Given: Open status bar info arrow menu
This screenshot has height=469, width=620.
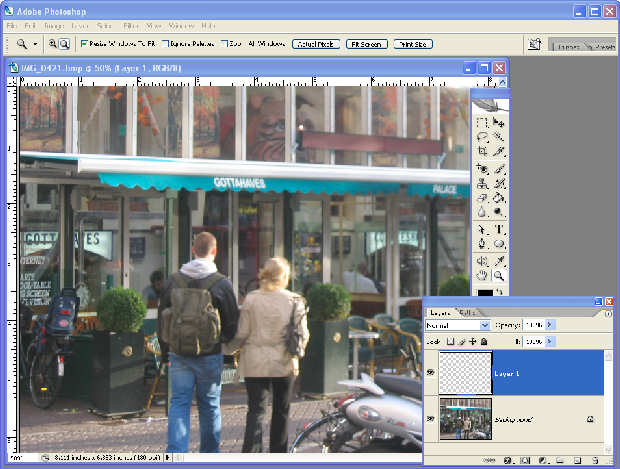Looking at the screenshot, I should [168, 458].
